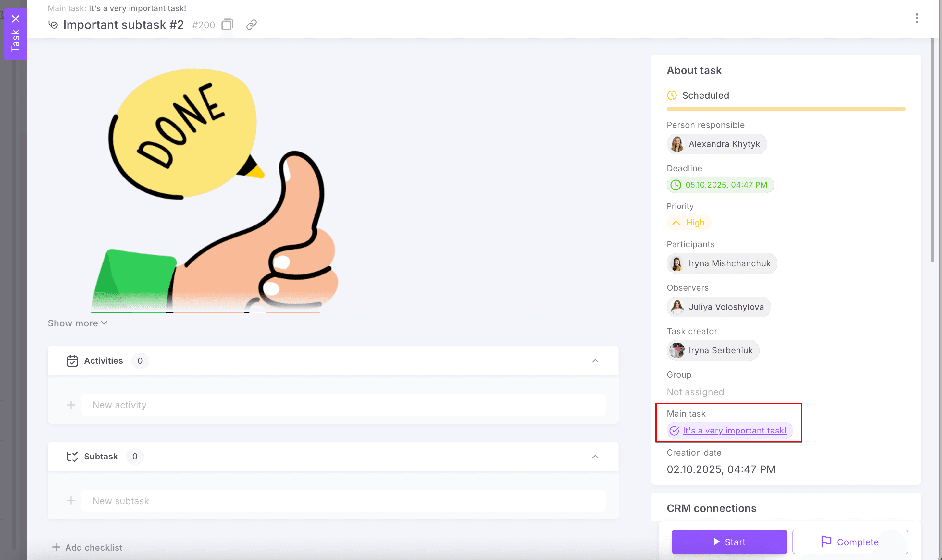Image resolution: width=942 pixels, height=560 pixels.
Task: Click the High priority arrow icon
Action: (x=676, y=223)
